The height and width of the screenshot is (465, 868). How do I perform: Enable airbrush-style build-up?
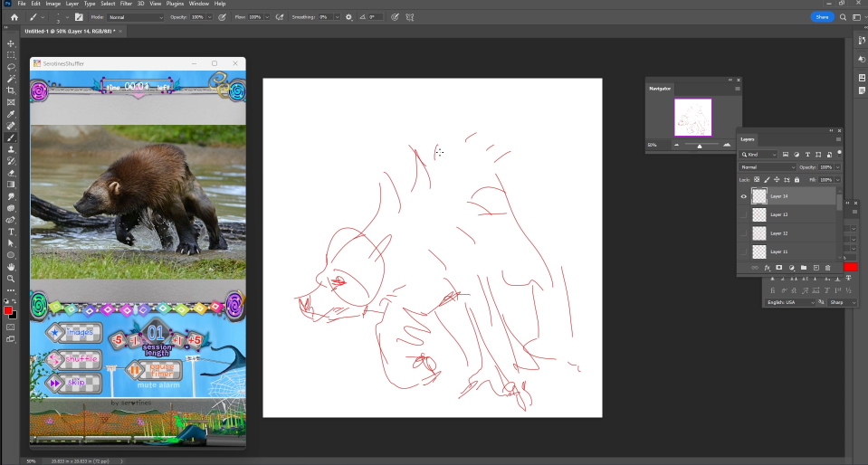coord(280,17)
